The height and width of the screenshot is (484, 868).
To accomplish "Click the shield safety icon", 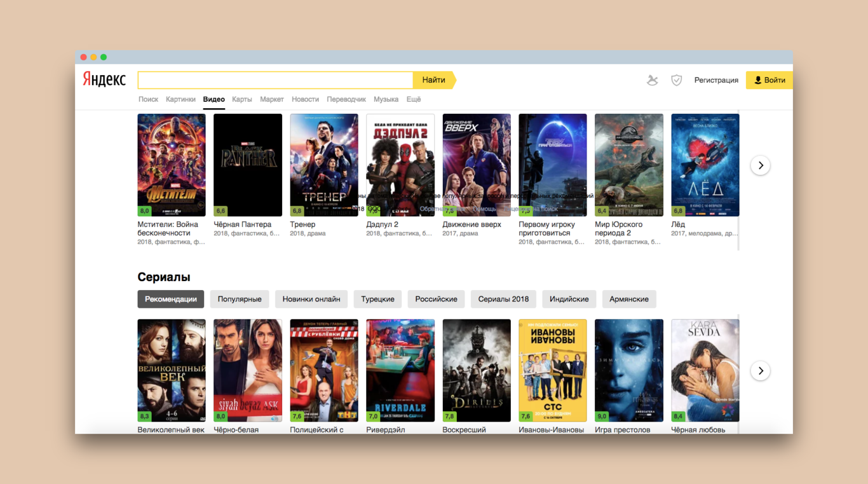I will point(677,80).
